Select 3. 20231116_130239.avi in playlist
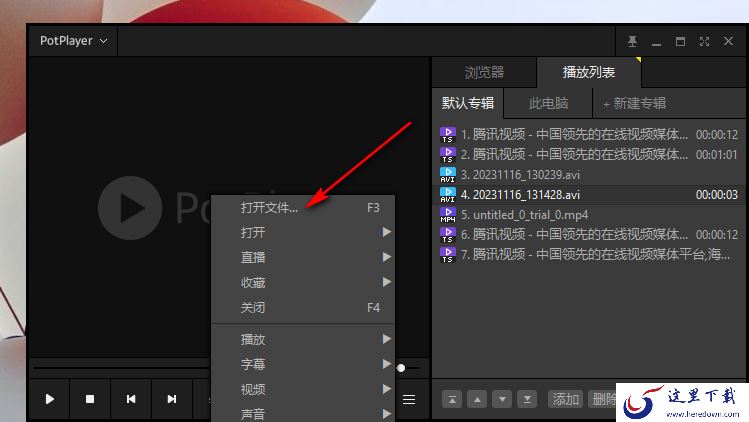Image resolution: width=749 pixels, height=422 pixels. (x=588, y=174)
